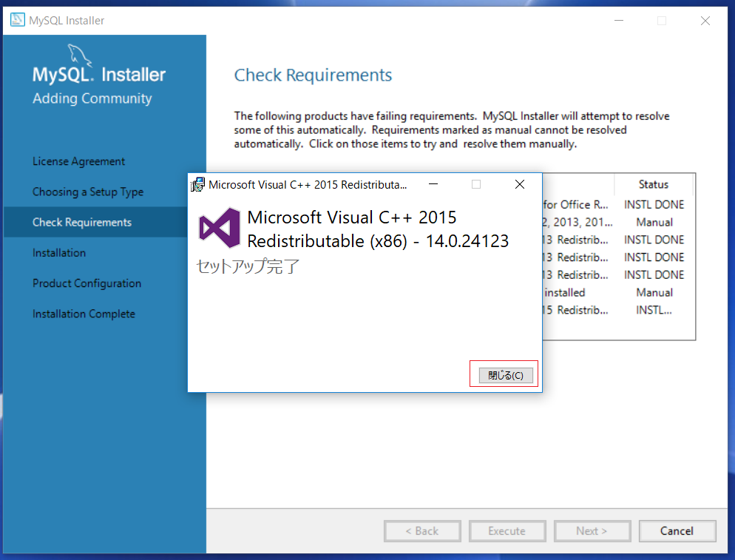Close the MySQL Installer window

[705, 20]
